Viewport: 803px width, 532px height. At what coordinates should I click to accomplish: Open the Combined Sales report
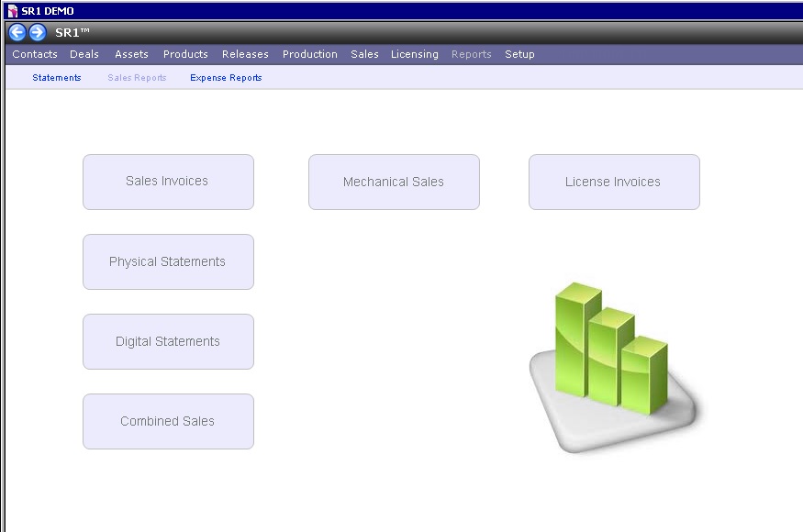[168, 421]
